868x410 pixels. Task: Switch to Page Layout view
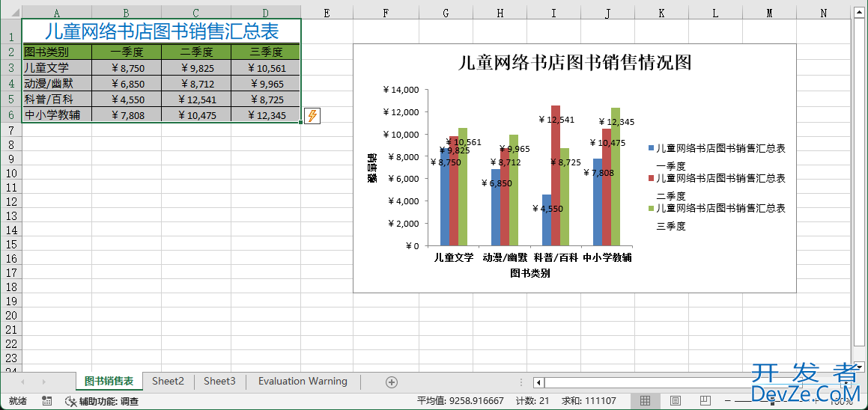(x=675, y=401)
